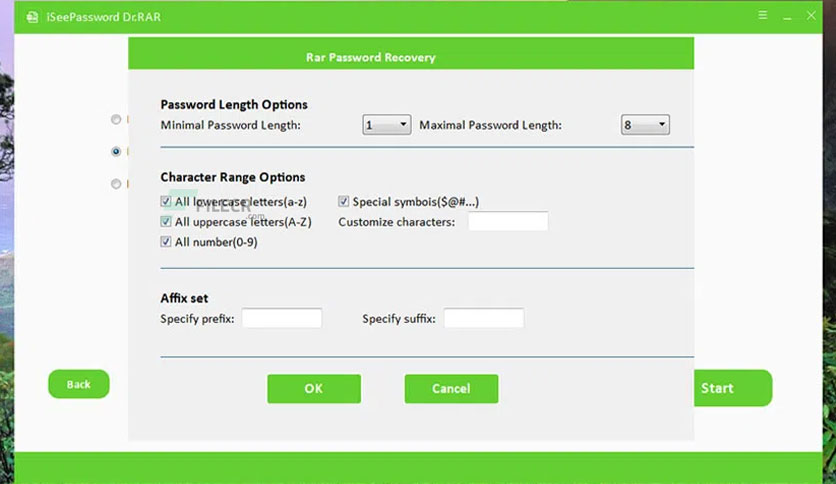Viewport: 836px width, 484px height.
Task: Click the Specify suffix input field
Action: (484, 318)
